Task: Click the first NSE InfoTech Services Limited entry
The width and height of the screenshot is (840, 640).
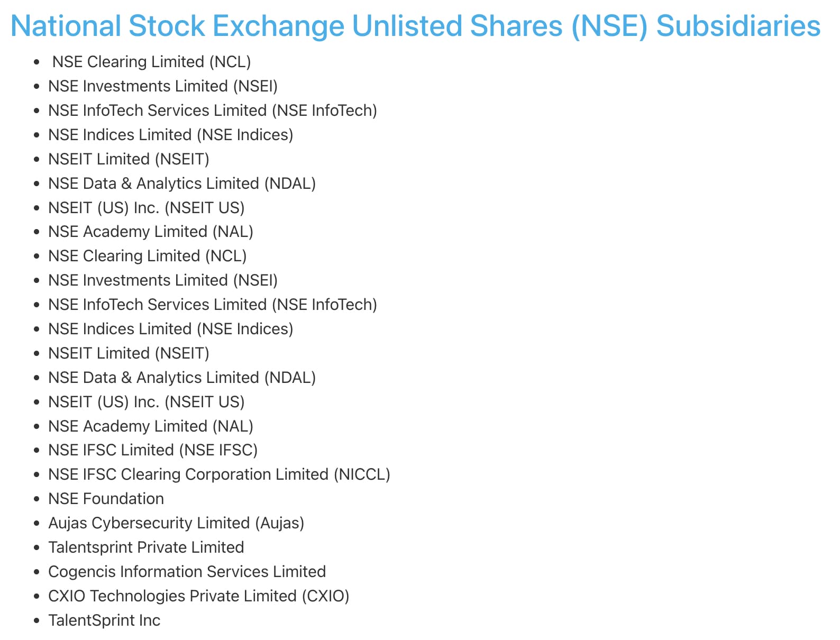Action: (213, 111)
